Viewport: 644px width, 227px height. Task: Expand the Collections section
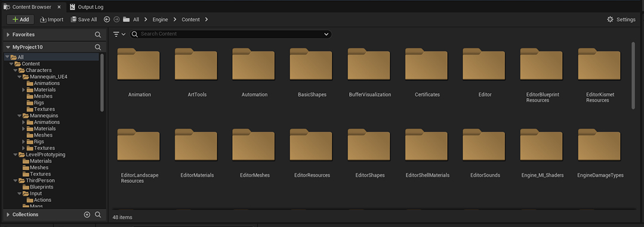[8, 214]
